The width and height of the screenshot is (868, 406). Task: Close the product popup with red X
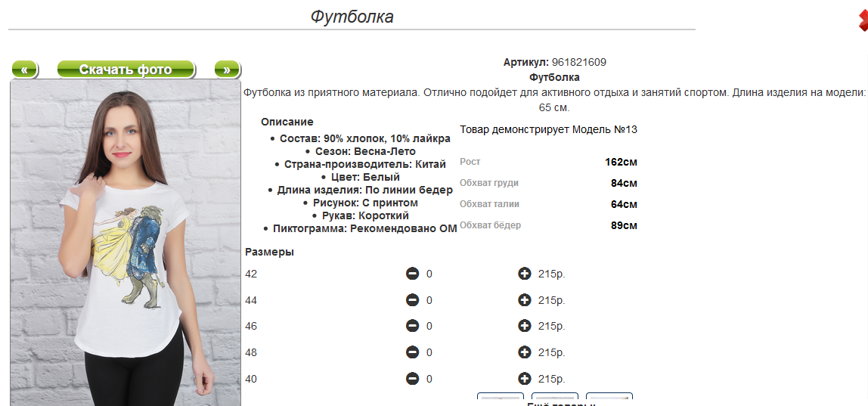pos(863,21)
